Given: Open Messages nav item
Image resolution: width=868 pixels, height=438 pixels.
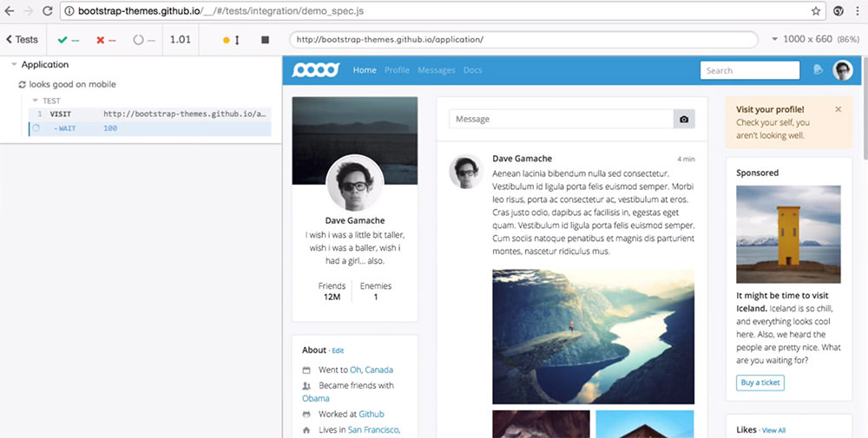Looking at the screenshot, I should 437,70.
